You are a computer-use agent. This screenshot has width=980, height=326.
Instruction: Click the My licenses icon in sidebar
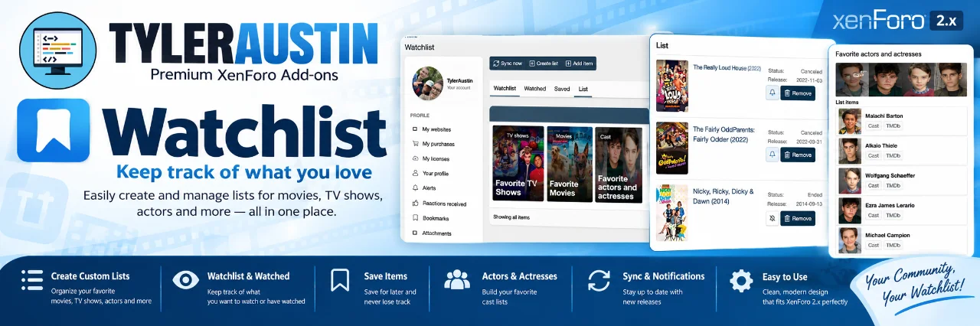tap(415, 158)
